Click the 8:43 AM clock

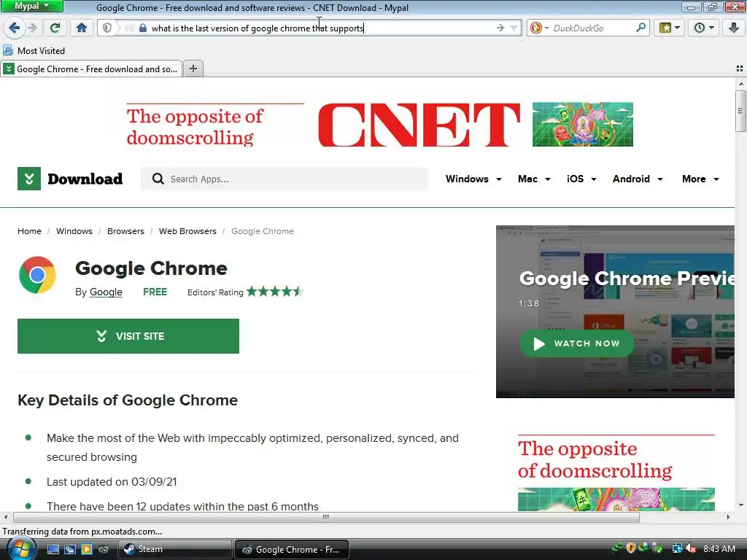[x=719, y=549]
